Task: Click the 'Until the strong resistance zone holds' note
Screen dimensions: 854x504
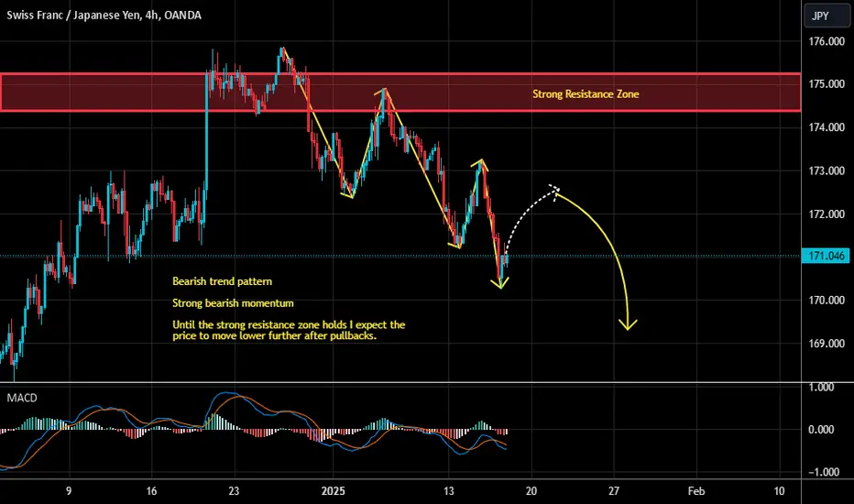Action: pyautogui.click(x=289, y=330)
